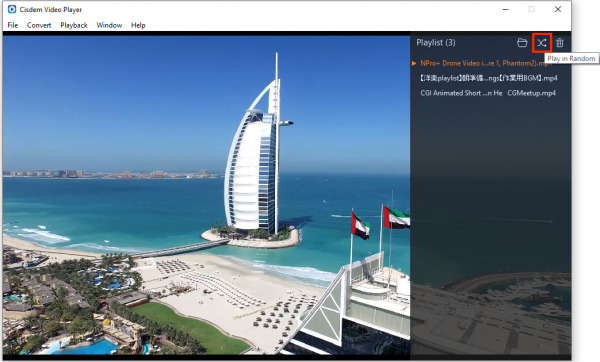The image size is (600, 362).
Task: Toggle the Play in Random shuffle icon
Action: coord(541,43)
